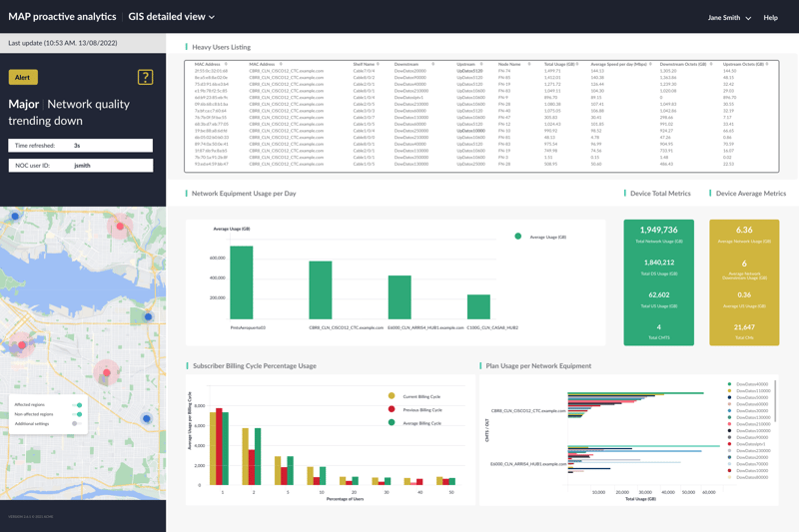Enable the Additional settings toggle
799x532 pixels.
click(x=76, y=423)
